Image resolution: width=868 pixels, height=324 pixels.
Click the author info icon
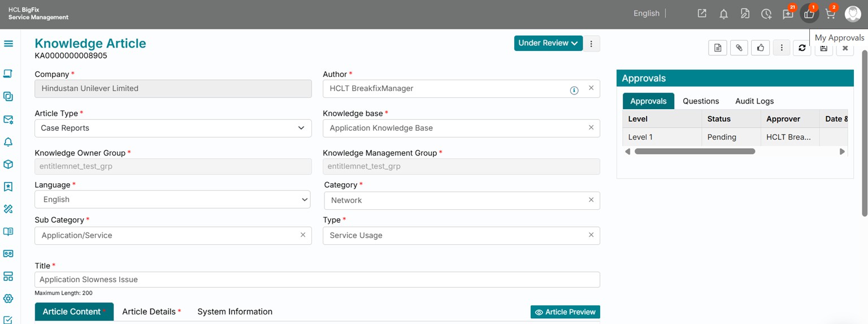click(x=574, y=90)
